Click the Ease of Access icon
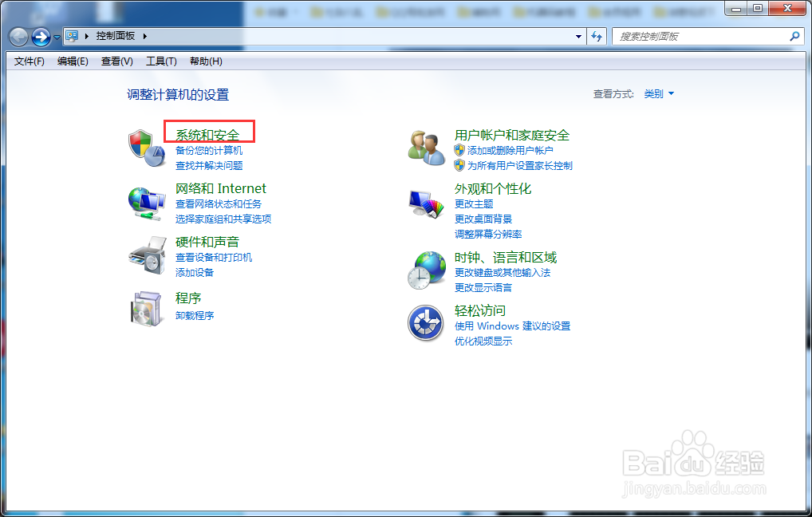Screen dimensions: 812x517 pyautogui.click(x=426, y=323)
